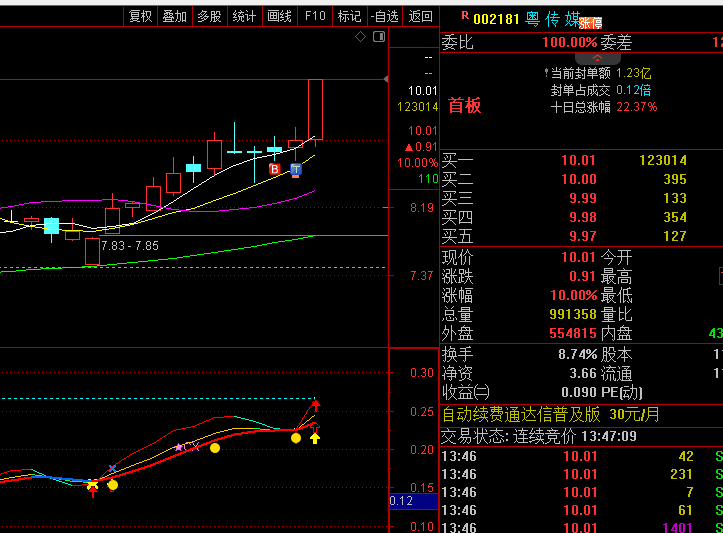Click the red B buy marker
723x533 pixels.
[x=274, y=169]
